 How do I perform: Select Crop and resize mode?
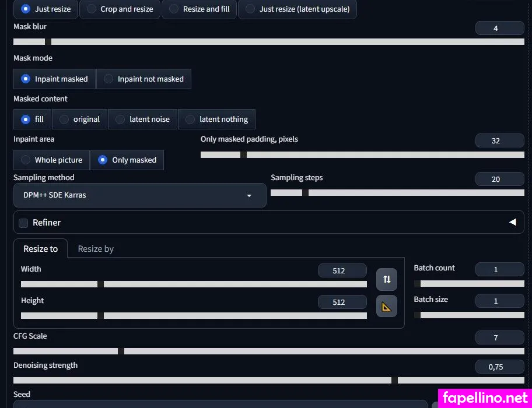tap(120, 9)
